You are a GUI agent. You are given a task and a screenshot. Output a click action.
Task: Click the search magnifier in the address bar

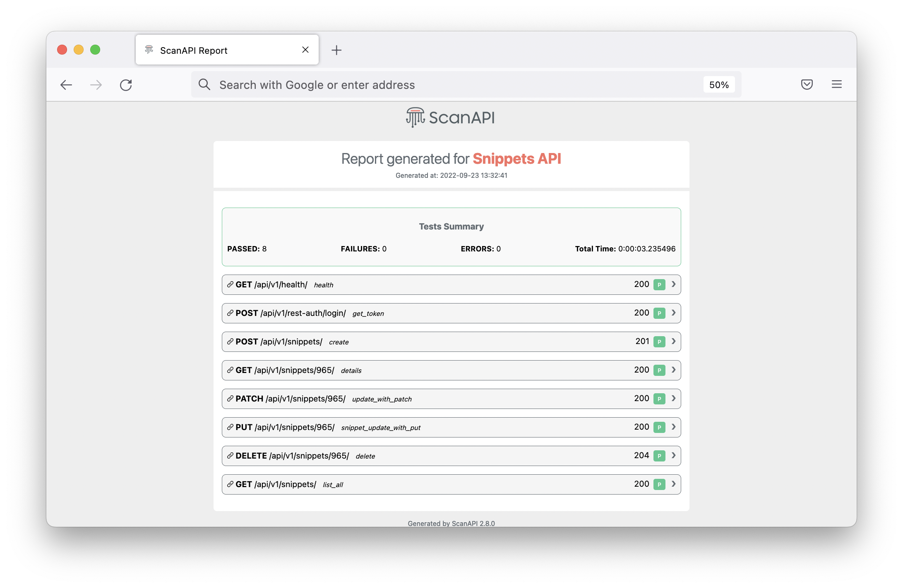[204, 84]
